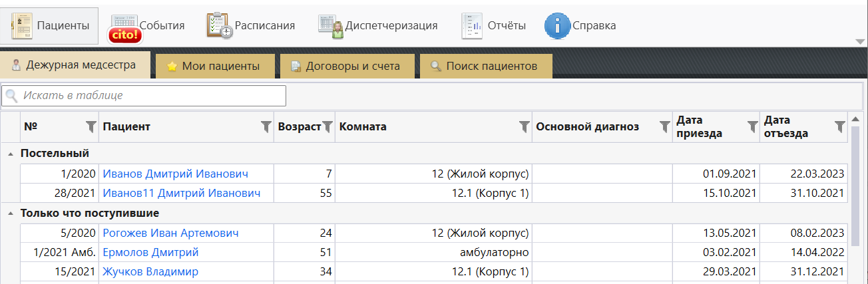Collapse the Постельный group
Viewport: 868px width, 284px height.
(x=10, y=154)
